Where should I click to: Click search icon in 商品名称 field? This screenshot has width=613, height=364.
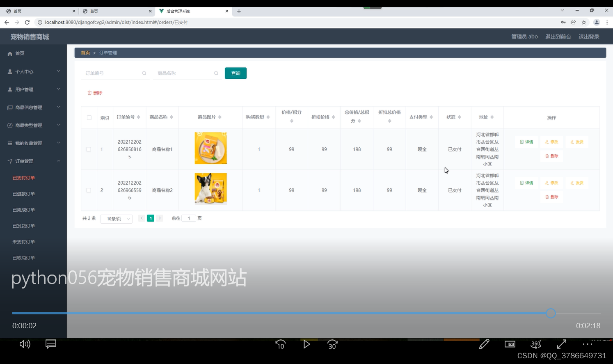(x=216, y=73)
